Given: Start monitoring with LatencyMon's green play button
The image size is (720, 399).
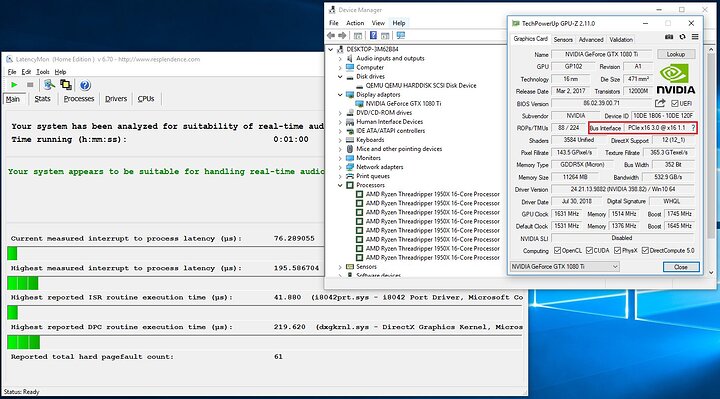Looking at the screenshot, I should tap(14, 85).
